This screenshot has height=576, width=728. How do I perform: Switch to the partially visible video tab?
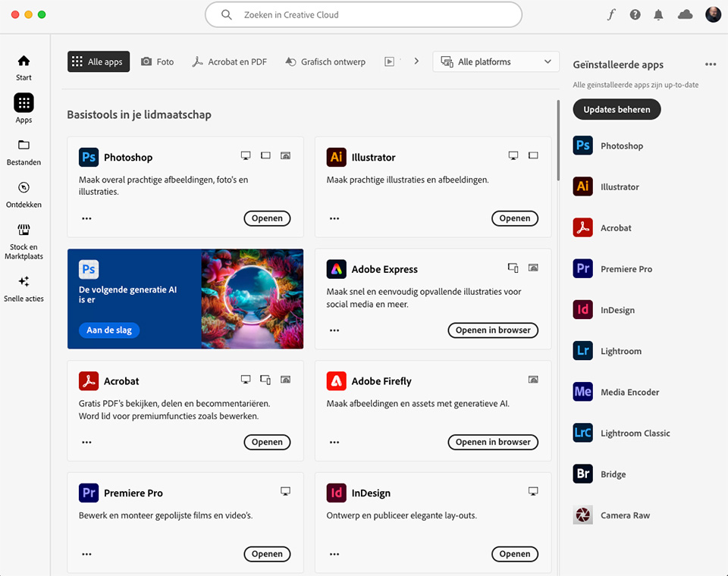point(391,61)
